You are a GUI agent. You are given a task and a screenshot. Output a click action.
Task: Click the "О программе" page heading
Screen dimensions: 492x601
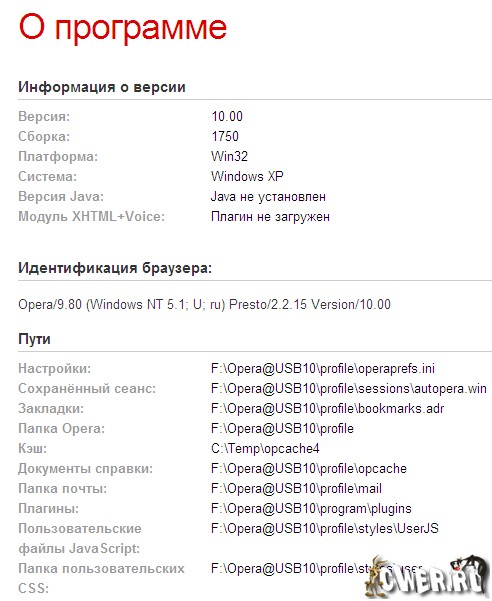(x=123, y=28)
